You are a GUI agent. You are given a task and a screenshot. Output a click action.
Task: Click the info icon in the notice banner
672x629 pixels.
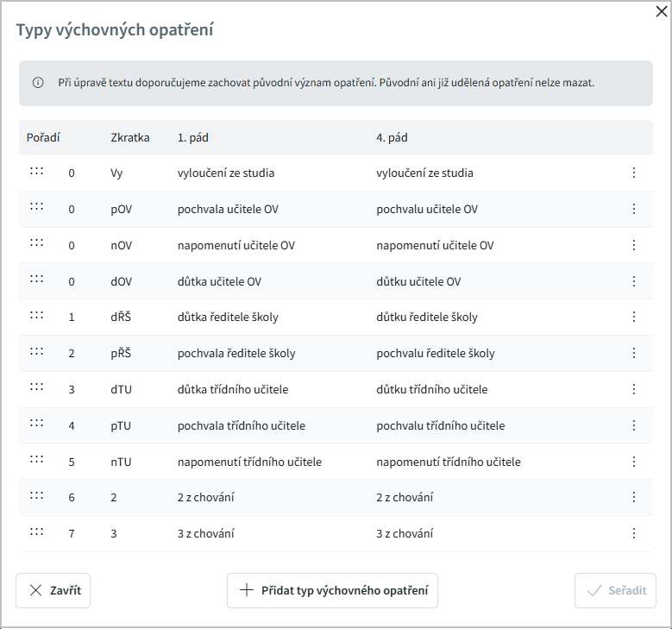point(38,84)
